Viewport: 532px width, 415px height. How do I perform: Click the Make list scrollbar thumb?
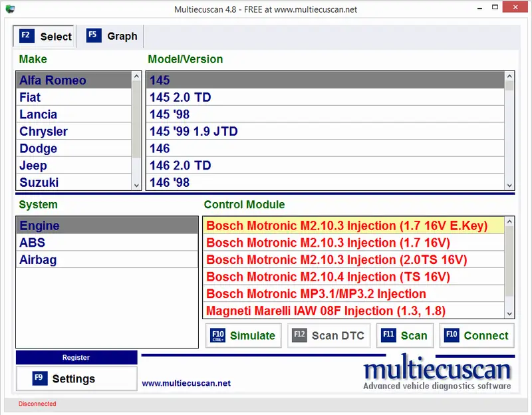point(136,120)
